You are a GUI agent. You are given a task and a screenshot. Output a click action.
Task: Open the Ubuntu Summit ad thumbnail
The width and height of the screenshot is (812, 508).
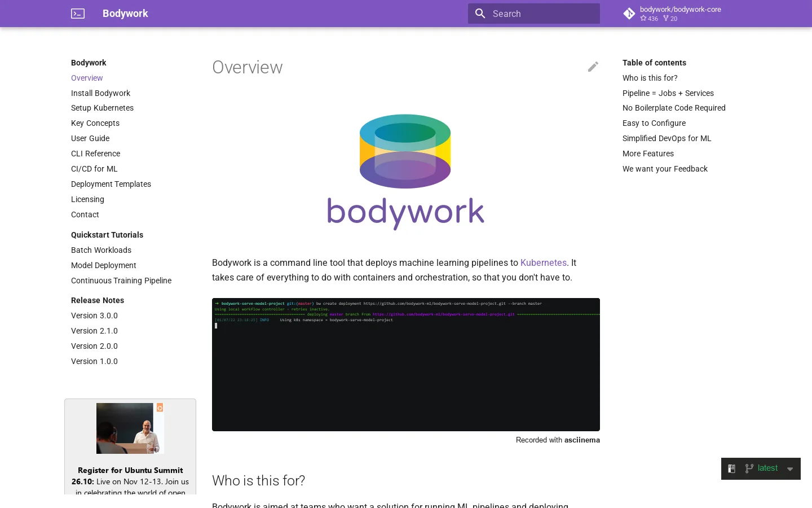coord(130,428)
